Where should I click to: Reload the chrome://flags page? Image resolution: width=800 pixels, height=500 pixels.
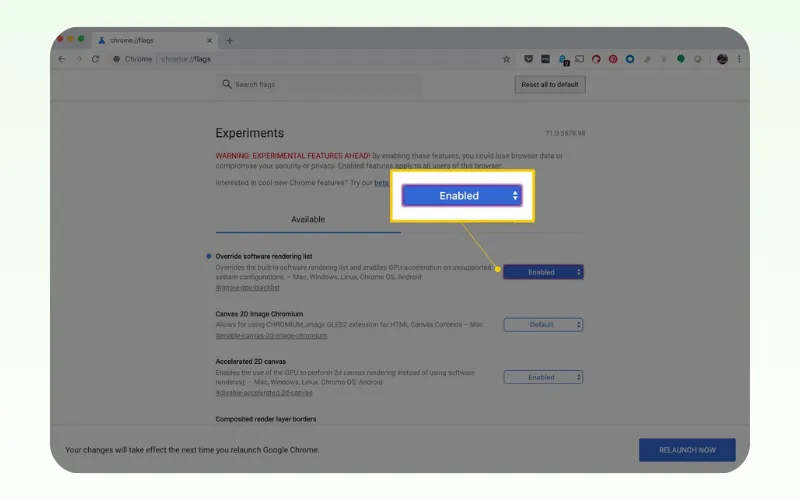pos(95,59)
